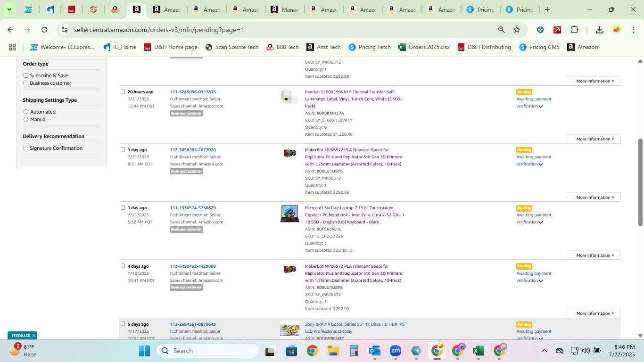Open the Windows Start menu
644x362 pixels.
(144, 351)
